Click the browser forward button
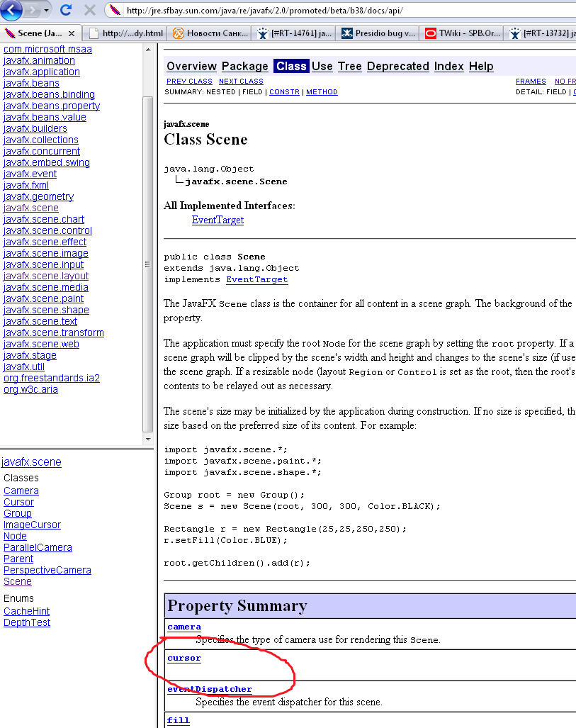The height and width of the screenshot is (728, 576). [x=33, y=11]
